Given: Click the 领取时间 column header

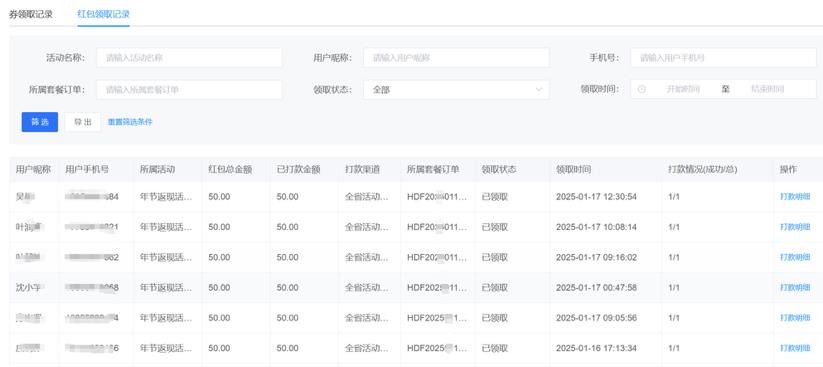Looking at the screenshot, I should (x=574, y=170).
